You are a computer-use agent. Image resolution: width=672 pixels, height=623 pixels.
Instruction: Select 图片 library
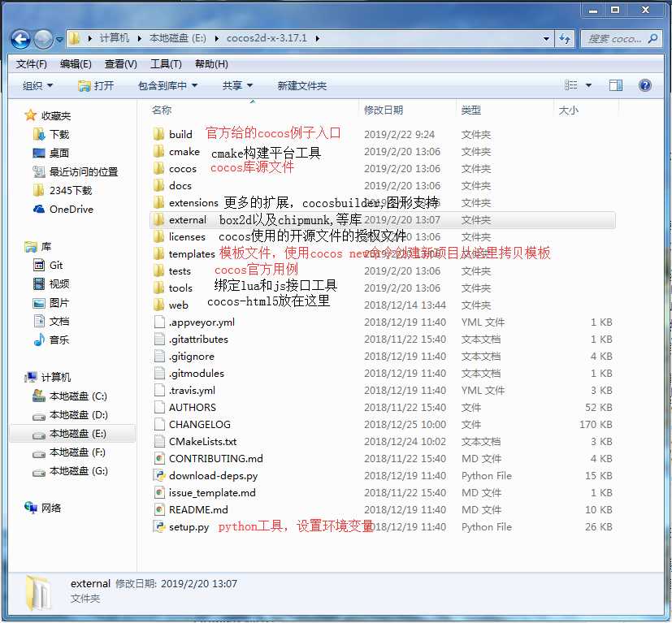coord(51,303)
